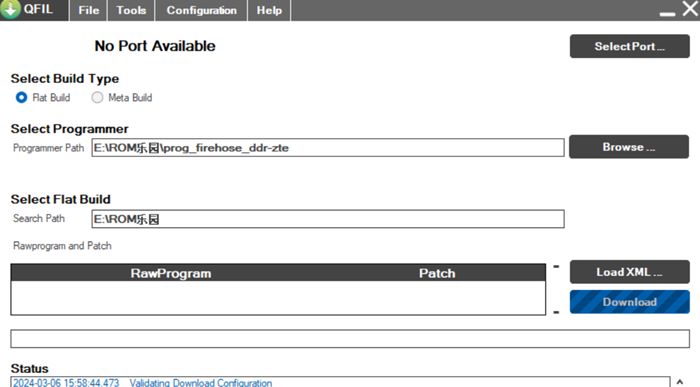Click Browse for programmer path
Image resolution: width=700 pixels, height=387 pixels.
pyautogui.click(x=629, y=147)
